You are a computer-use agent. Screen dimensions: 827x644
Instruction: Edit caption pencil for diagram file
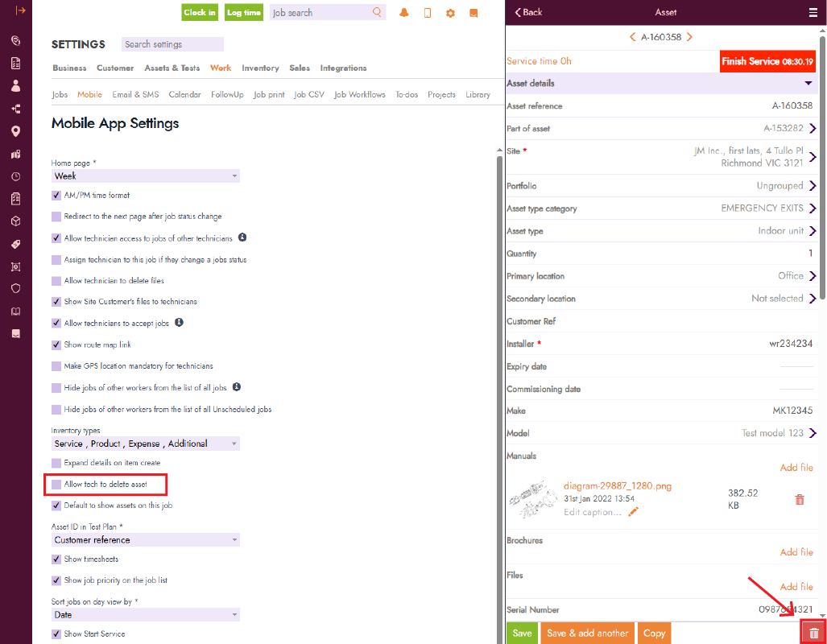[x=634, y=512]
